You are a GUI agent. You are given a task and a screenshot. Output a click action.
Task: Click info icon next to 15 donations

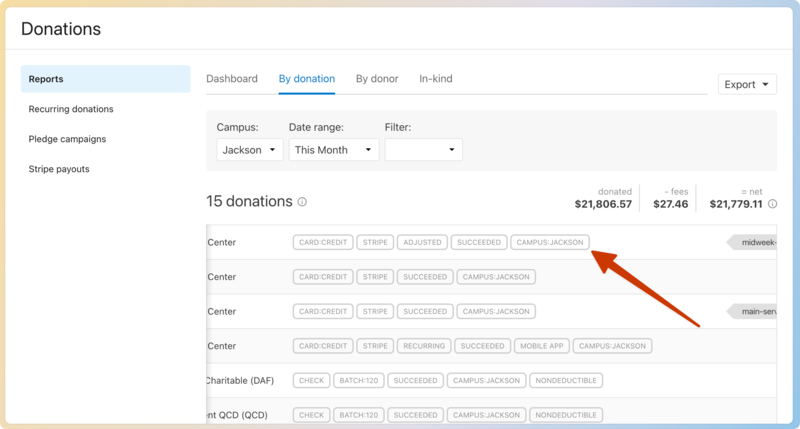(x=302, y=202)
